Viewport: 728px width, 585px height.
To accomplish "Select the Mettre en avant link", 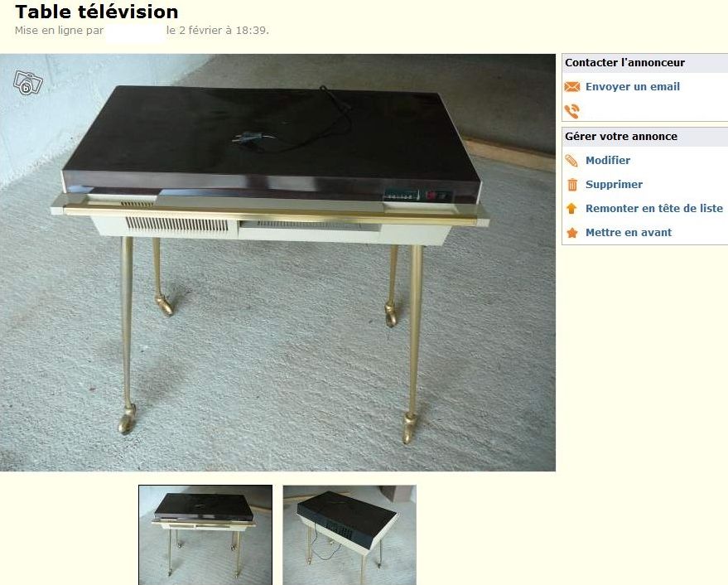I will tap(628, 233).
